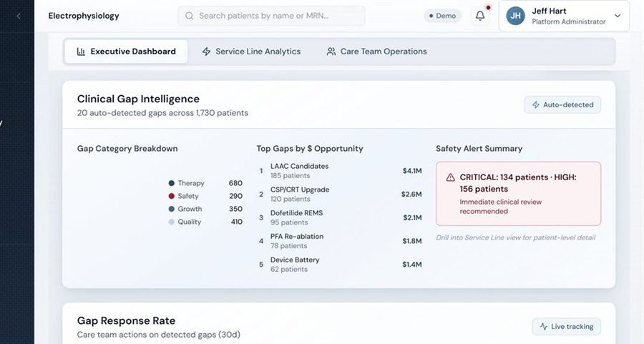Click the $2.1M opportunity value
The height and width of the screenshot is (344, 644).
coord(412,217)
